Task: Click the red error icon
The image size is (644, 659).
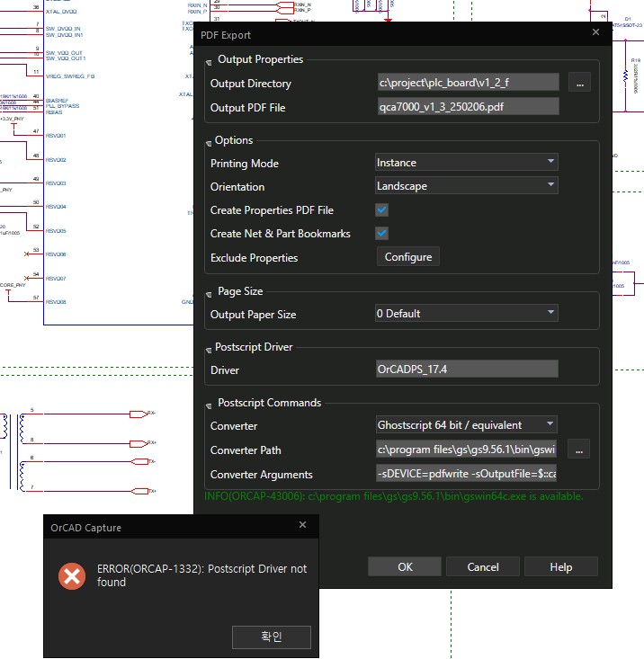Action: coord(72,576)
